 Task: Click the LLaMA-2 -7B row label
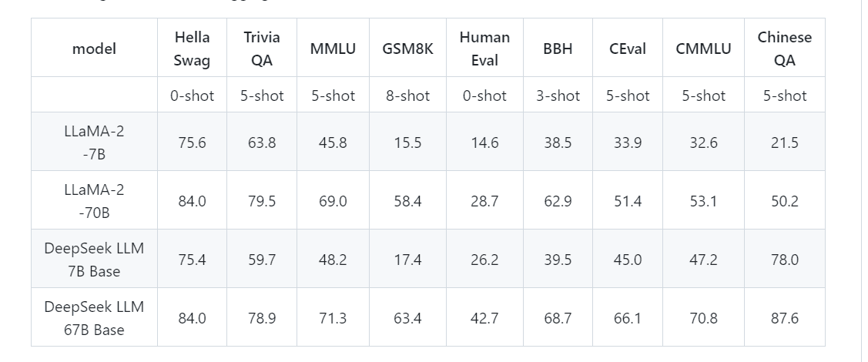(x=94, y=142)
